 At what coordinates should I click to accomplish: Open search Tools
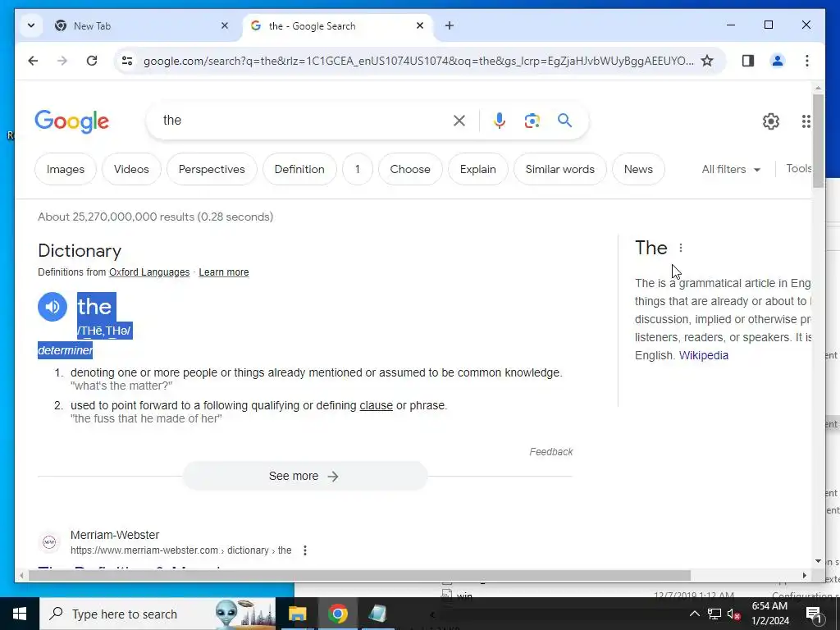pyautogui.click(x=798, y=169)
